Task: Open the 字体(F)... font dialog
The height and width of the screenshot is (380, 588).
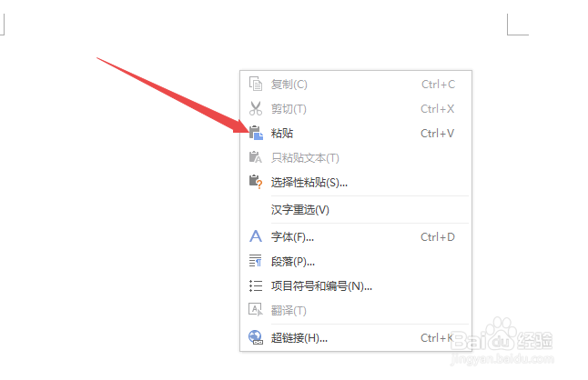Action: pos(356,237)
